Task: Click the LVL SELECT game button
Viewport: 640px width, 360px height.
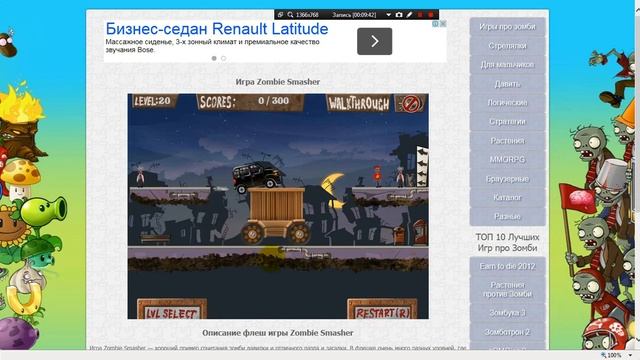Action: (x=172, y=309)
